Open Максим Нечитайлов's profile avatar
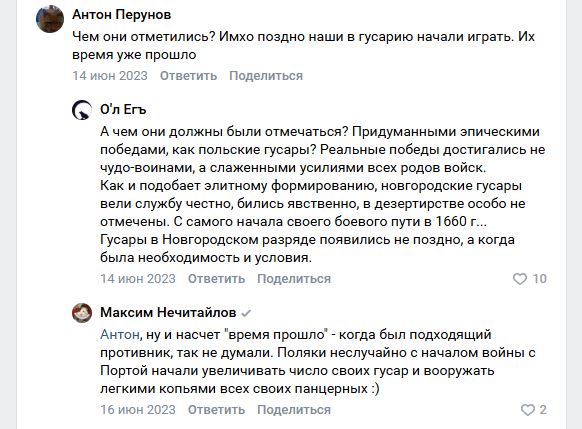 coord(82,313)
